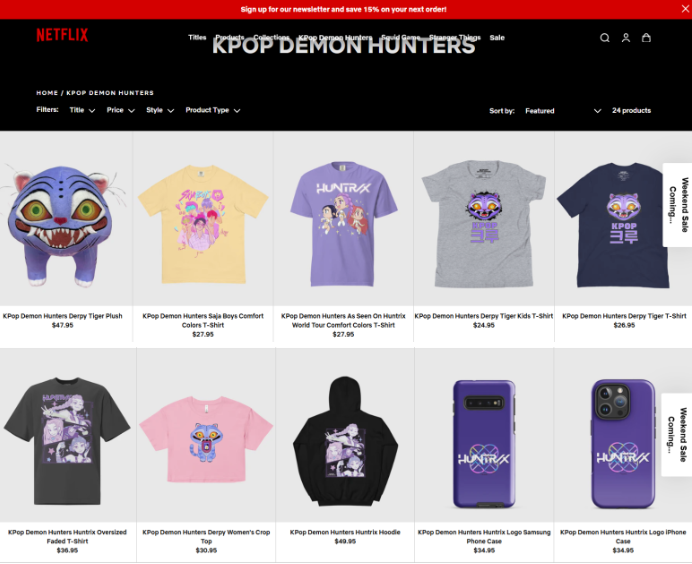Screen dimensions: 692x564
Task: Expand the Product Type filter dropdown
Action: click(x=213, y=110)
